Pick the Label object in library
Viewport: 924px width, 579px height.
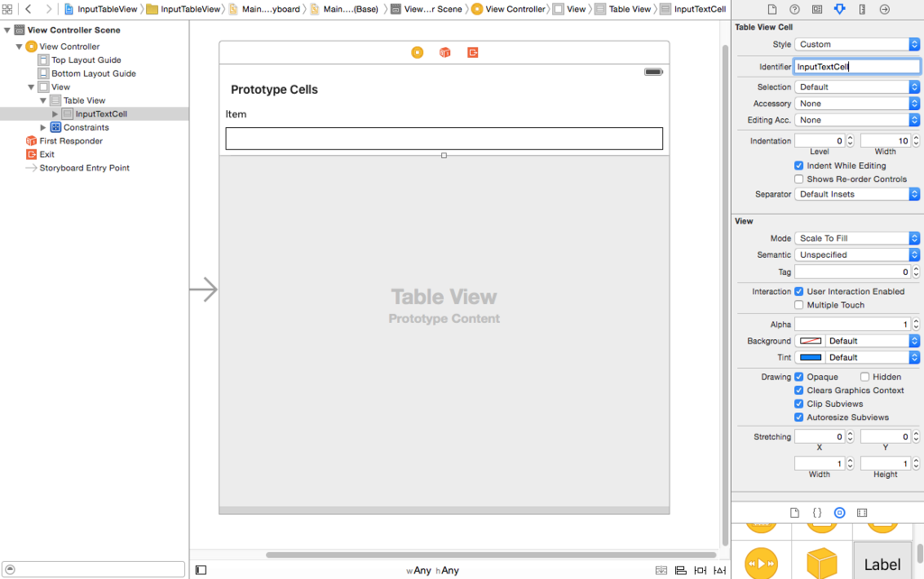click(x=882, y=563)
